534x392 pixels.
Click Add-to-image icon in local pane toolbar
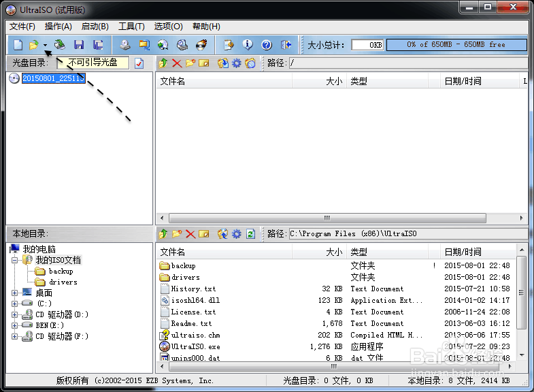pyautogui.click(x=223, y=233)
